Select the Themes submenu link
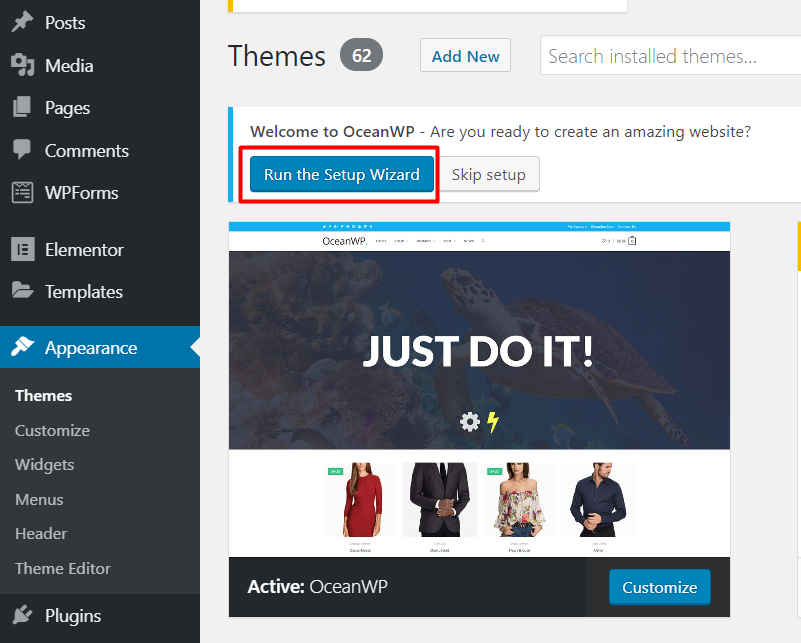Image resolution: width=801 pixels, height=643 pixels. tap(43, 396)
